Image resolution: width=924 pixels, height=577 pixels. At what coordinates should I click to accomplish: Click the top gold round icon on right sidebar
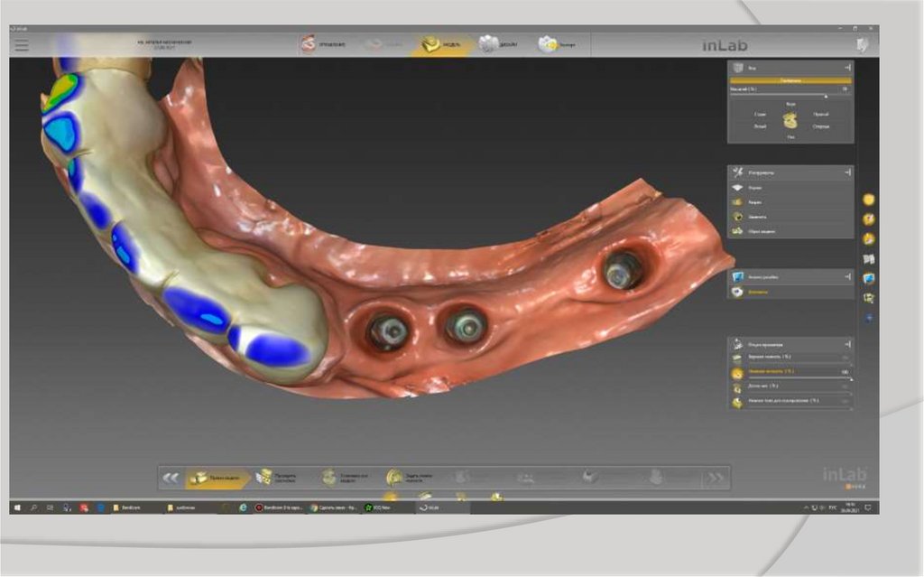click(869, 200)
